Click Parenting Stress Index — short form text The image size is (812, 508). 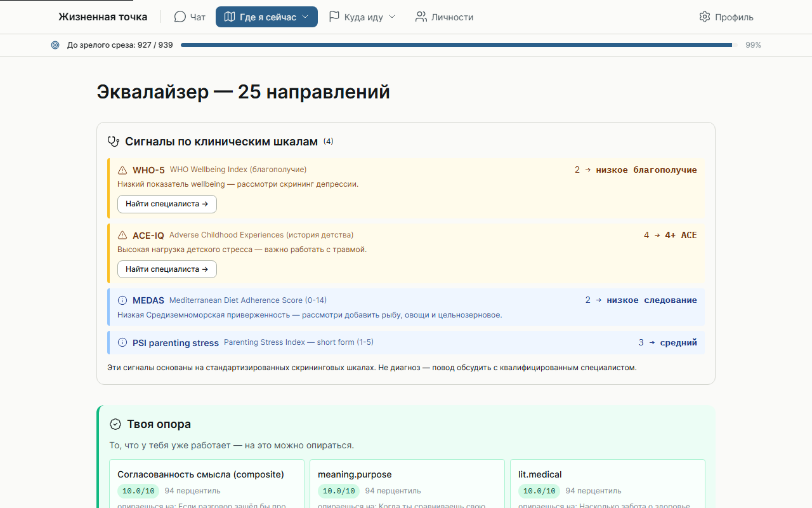pos(299,342)
